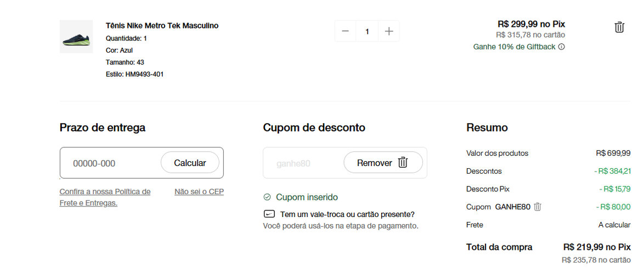Click the Tênis Nike Metro Tek Masculino title

point(162,25)
